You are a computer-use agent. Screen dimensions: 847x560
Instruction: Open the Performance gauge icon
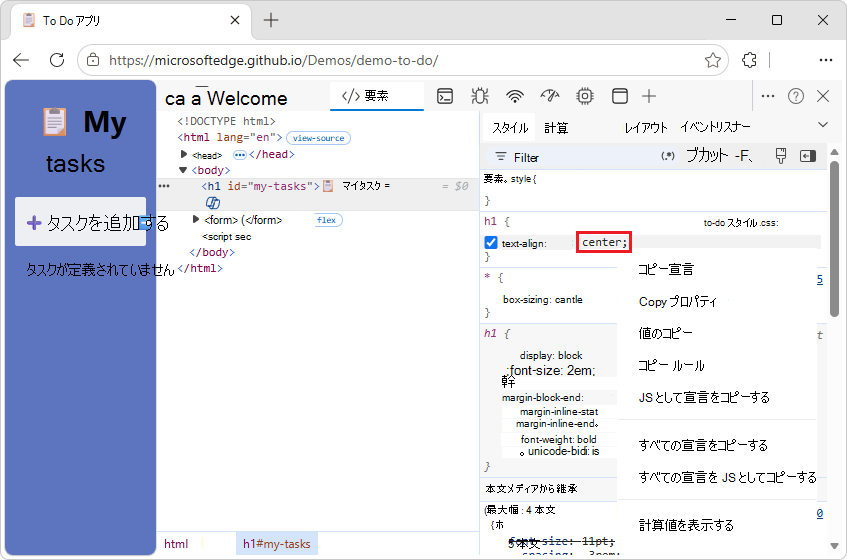550,97
